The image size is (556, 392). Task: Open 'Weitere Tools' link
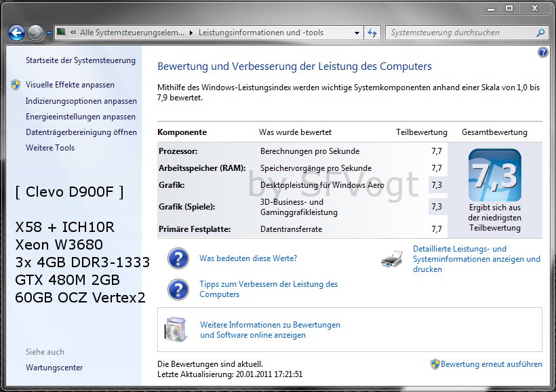click(x=50, y=148)
